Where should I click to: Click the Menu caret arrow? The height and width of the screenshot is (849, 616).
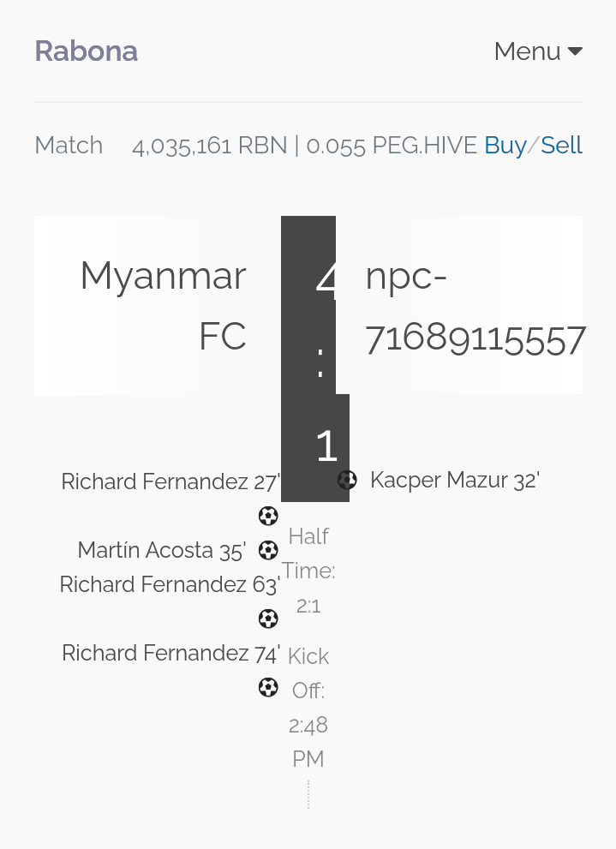pos(575,51)
